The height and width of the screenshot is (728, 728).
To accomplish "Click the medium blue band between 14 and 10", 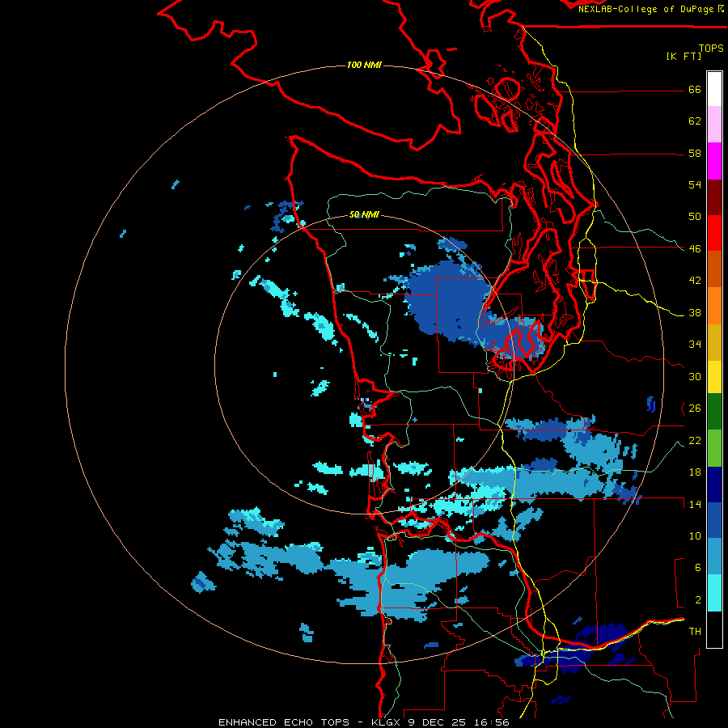I will pyautogui.click(x=714, y=520).
